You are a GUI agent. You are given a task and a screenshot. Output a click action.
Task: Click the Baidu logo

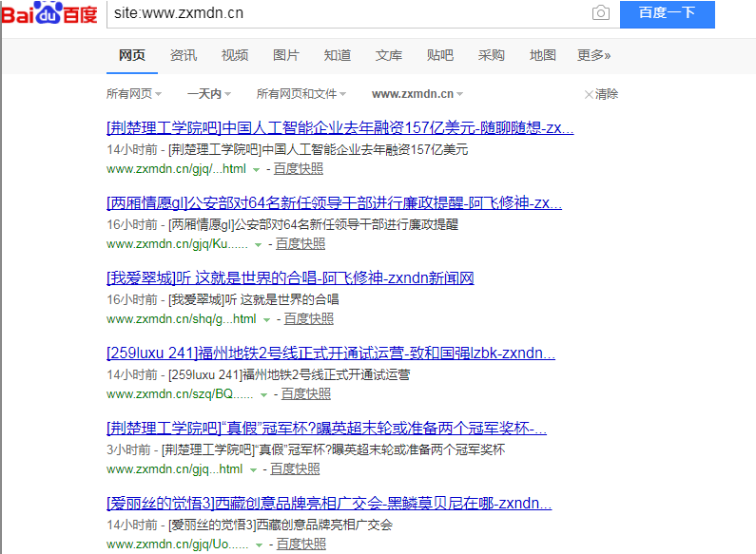coord(49,13)
